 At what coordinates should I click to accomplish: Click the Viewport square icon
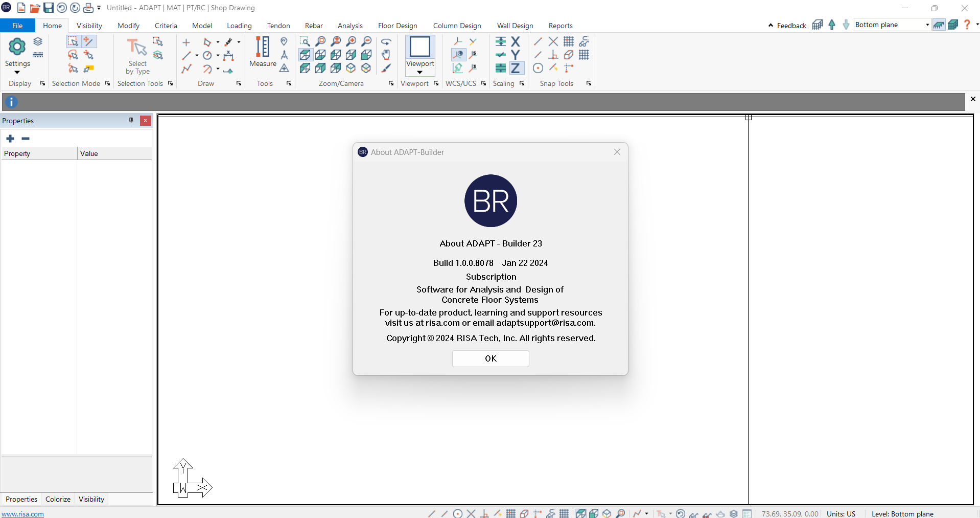pyautogui.click(x=420, y=47)
